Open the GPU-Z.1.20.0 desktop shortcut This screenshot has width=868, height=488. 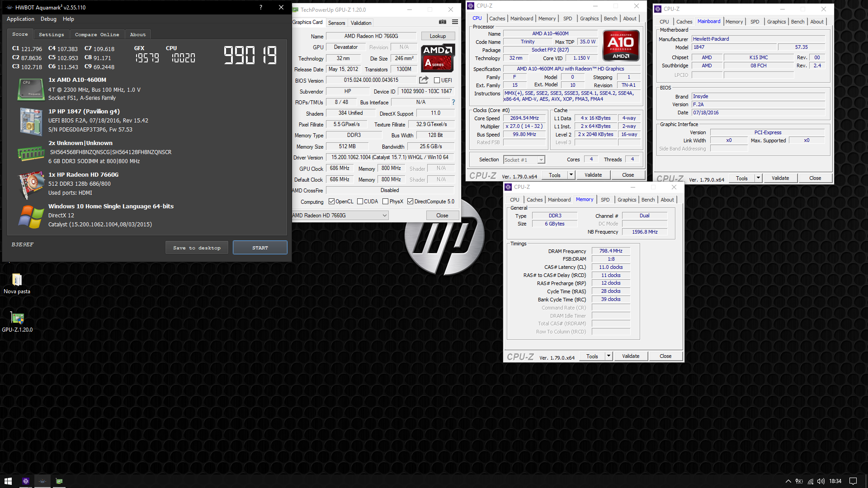click(x=17, y=322)
